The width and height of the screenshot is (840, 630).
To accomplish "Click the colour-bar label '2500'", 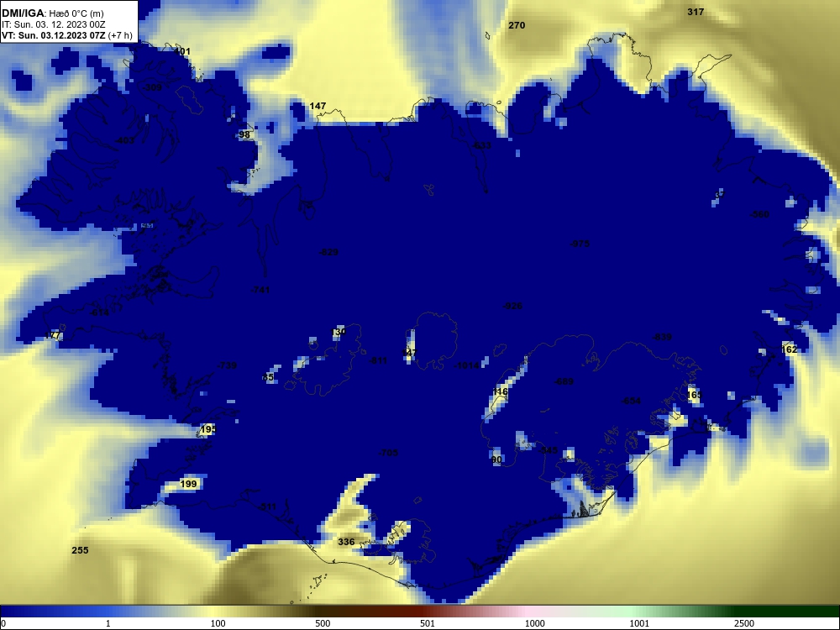I will 744,623.
